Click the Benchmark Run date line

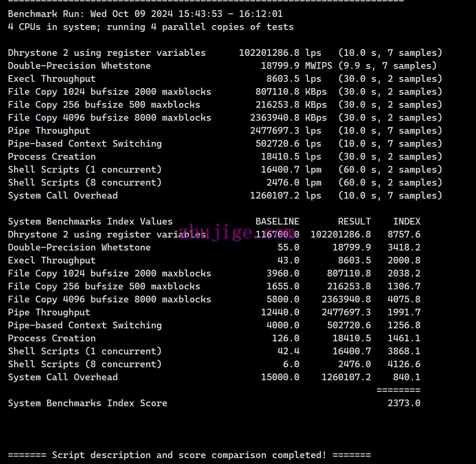tap(145, 14)
